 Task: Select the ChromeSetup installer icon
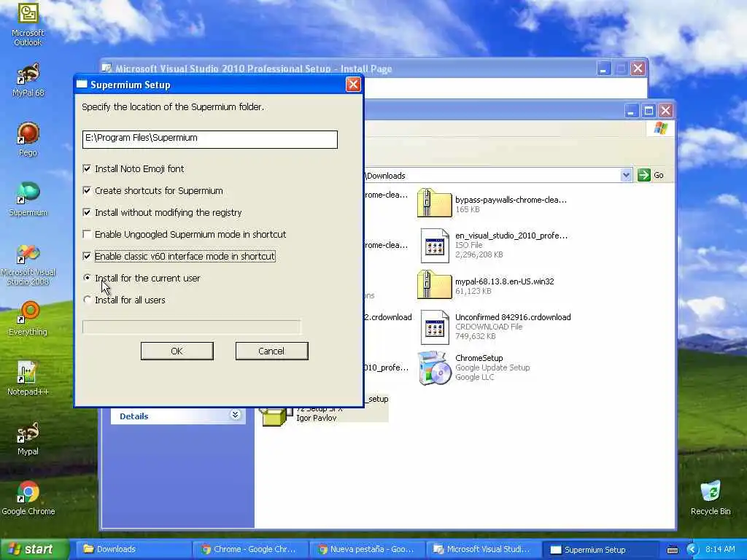(434, 367)
